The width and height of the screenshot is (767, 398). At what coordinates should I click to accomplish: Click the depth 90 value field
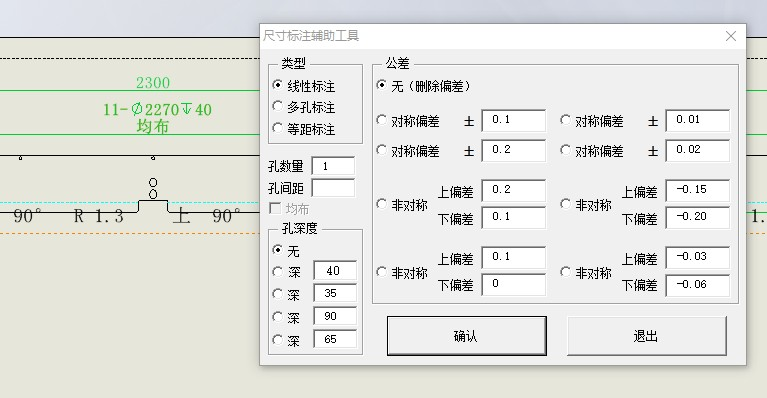(335, 316)
